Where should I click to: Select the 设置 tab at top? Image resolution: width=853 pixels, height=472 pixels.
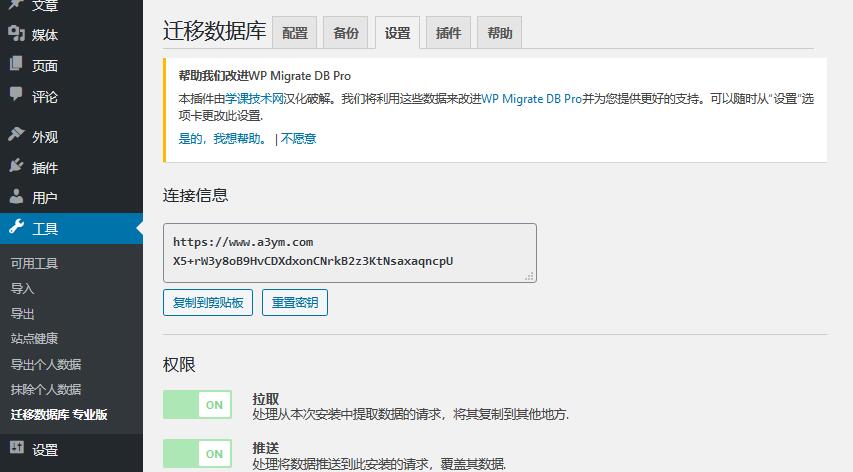397,33
